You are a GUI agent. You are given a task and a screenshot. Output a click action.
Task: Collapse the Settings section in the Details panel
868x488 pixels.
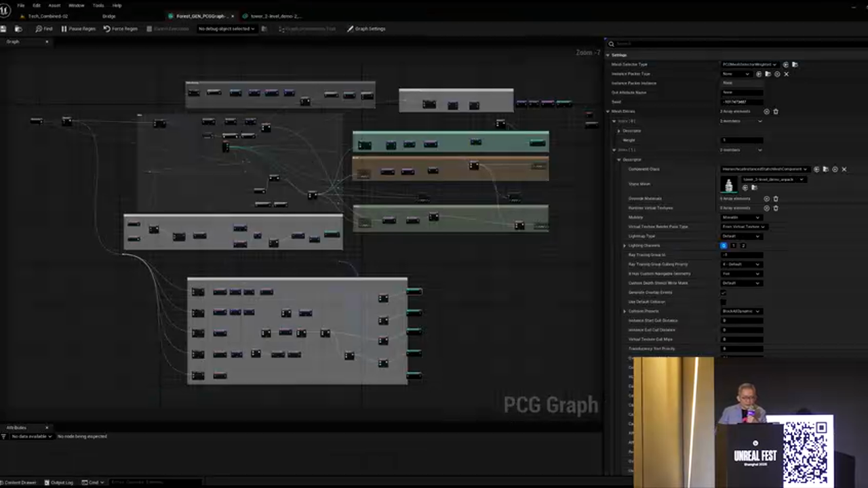[x=607, y=55]
